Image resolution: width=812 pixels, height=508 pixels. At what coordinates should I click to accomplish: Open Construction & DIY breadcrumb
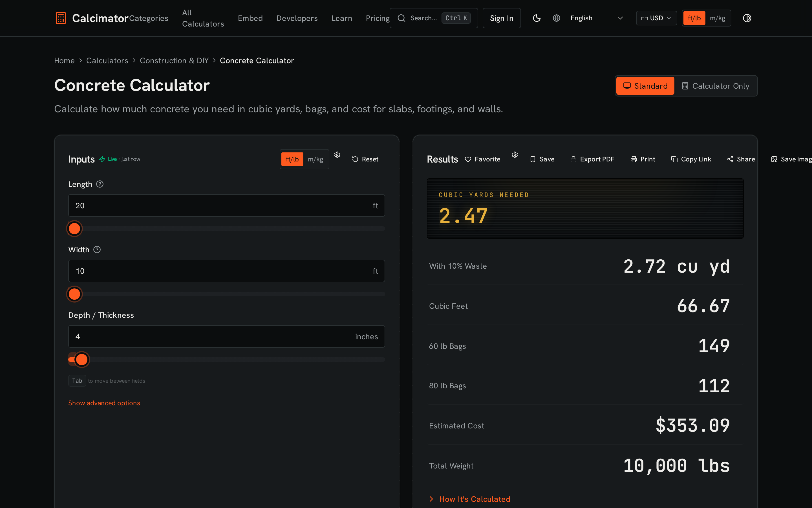click(x=174, y=60)
